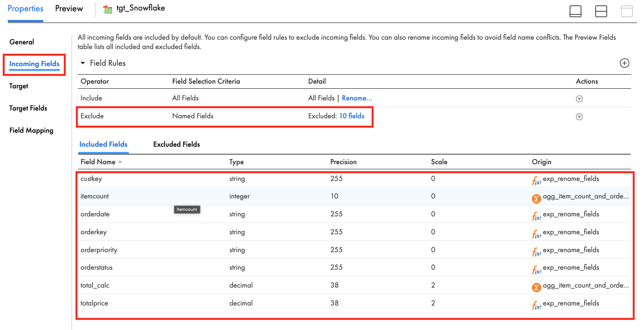Click the Rename... link
Screen dimensions: 644x330
(357, 98)
